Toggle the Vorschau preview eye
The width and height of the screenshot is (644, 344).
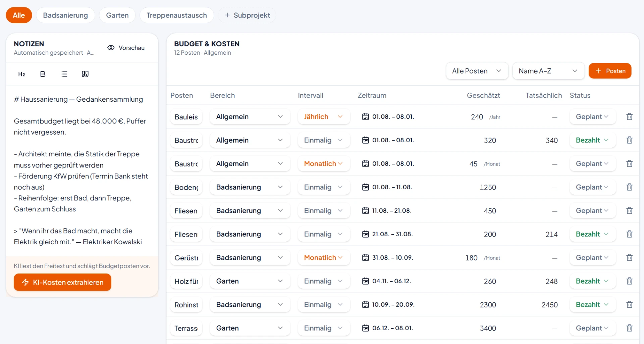[126, 48]
